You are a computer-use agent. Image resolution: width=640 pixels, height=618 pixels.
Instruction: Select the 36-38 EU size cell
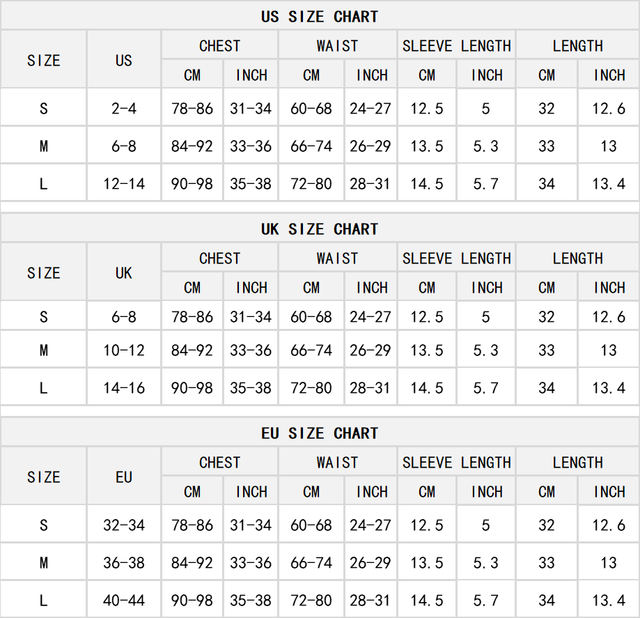[x=124, y=562]
